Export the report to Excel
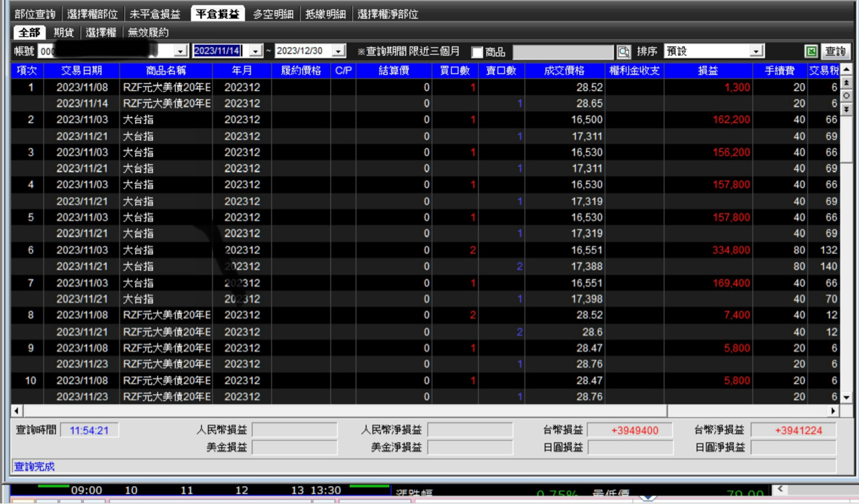 tap(811, 51)
